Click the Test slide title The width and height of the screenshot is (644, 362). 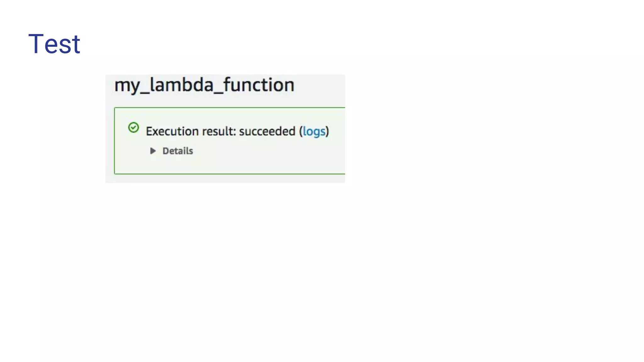[x=54, y=44]
